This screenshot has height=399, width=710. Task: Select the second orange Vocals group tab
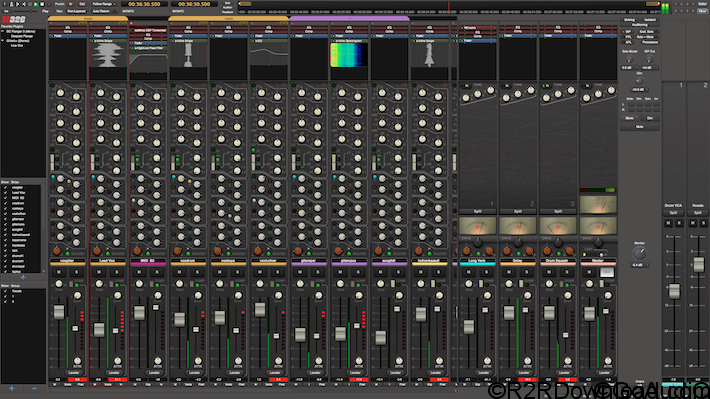pyautogui.click(x=229, y=19)
